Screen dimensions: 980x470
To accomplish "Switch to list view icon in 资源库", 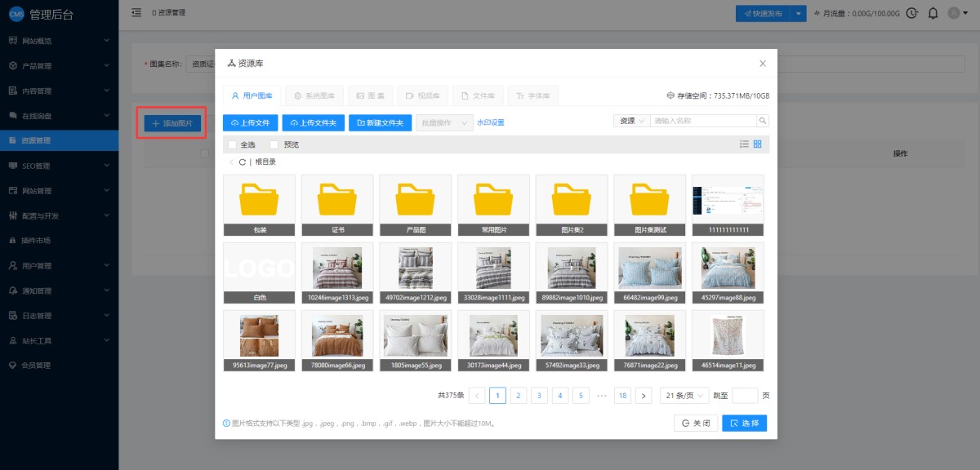I will click(x=744, y=144).
